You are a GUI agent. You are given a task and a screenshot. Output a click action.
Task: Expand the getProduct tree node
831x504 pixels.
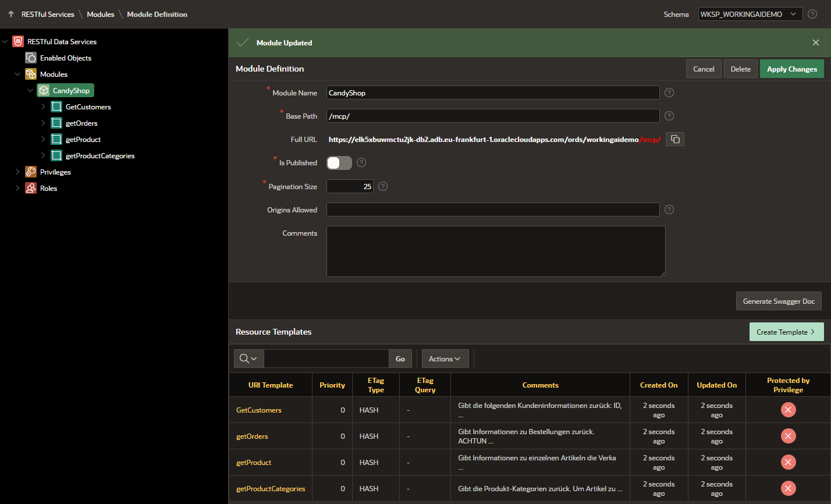43,140
